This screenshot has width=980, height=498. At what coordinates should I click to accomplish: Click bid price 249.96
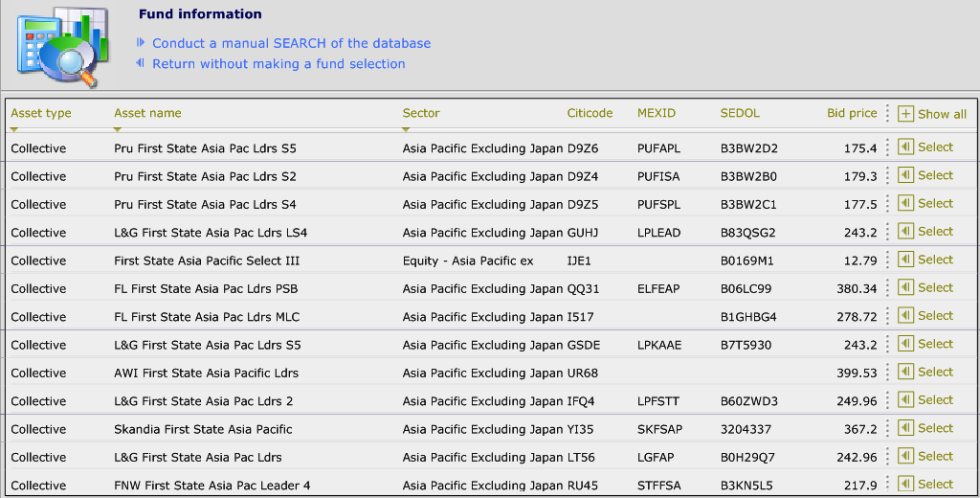point(857,401)
